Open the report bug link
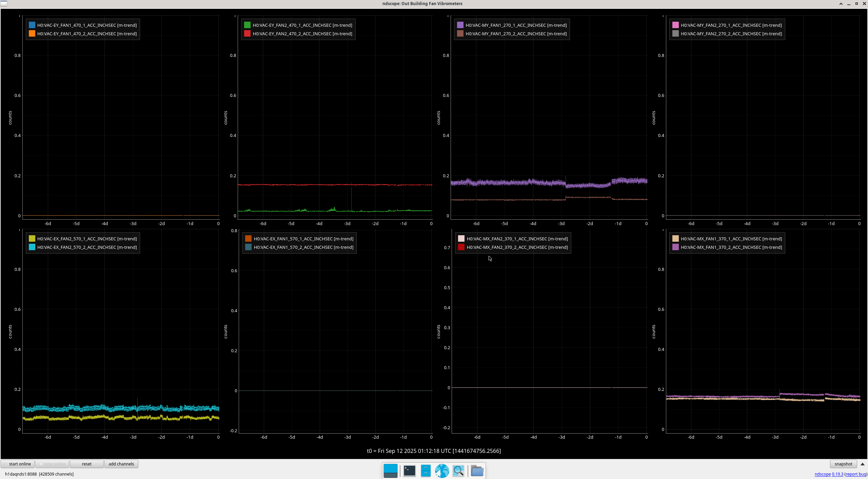 [x=856, y=474]
